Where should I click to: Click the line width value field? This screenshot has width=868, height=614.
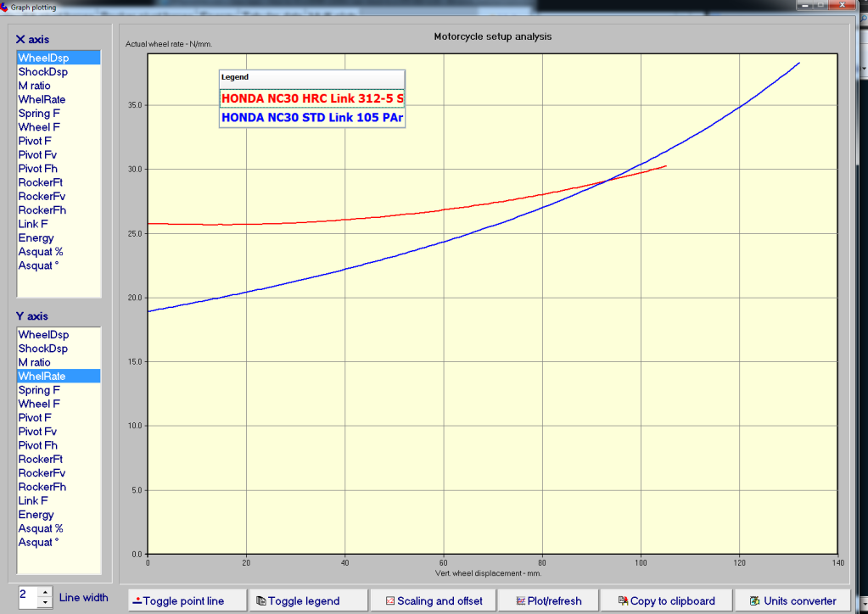pyautogui.click(x=29, y=597)
